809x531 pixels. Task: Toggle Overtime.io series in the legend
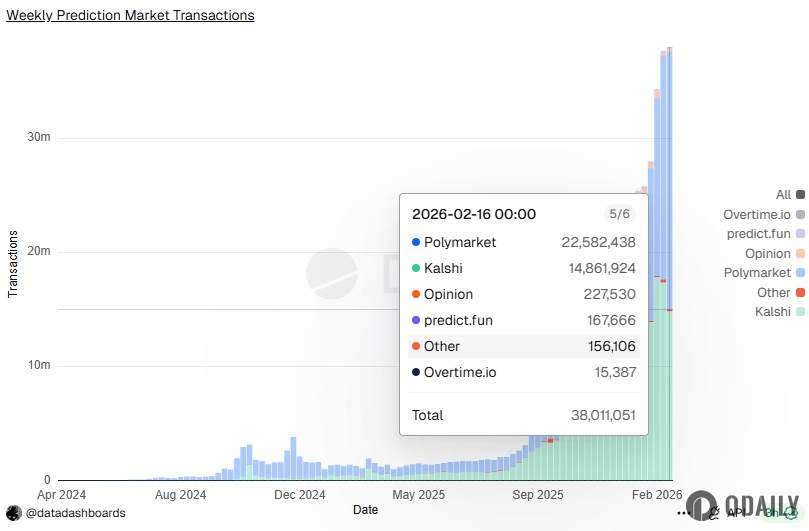757,215
